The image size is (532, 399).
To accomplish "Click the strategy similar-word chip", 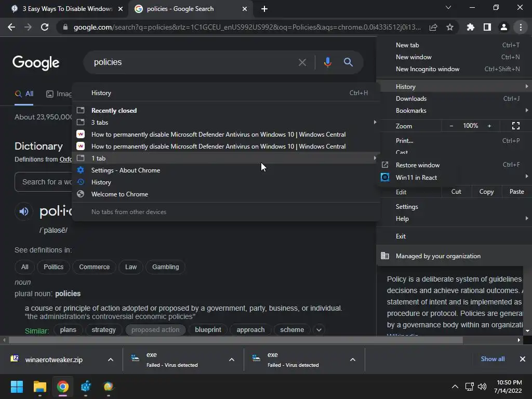I will [x=103, y=330].
